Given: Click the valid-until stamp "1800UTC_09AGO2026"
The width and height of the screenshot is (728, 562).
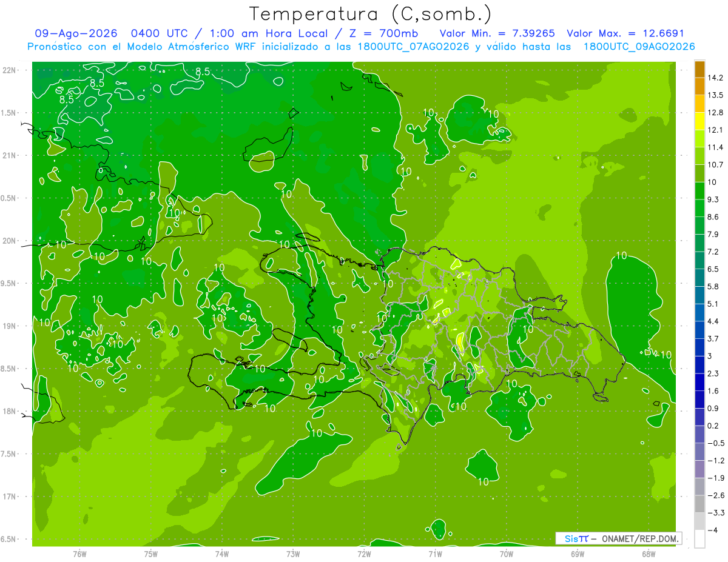Looking at the screenshot, I should pyautogui.click(x=639, y=47).
